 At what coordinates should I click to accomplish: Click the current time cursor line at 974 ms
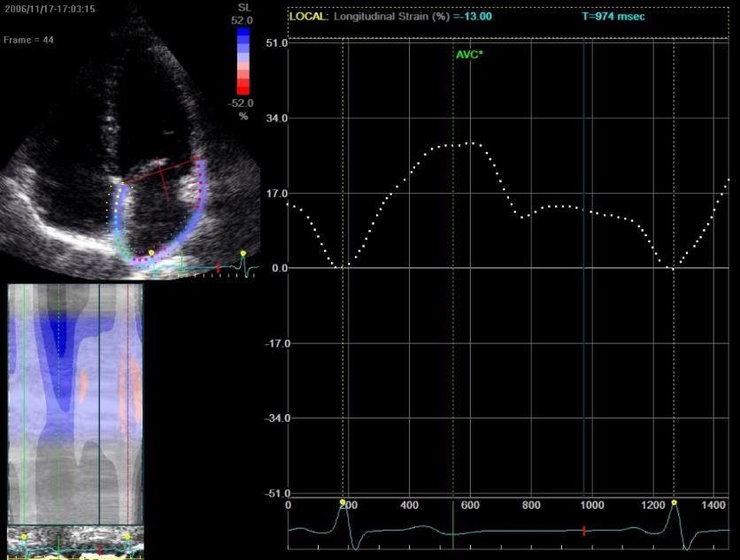584,269
